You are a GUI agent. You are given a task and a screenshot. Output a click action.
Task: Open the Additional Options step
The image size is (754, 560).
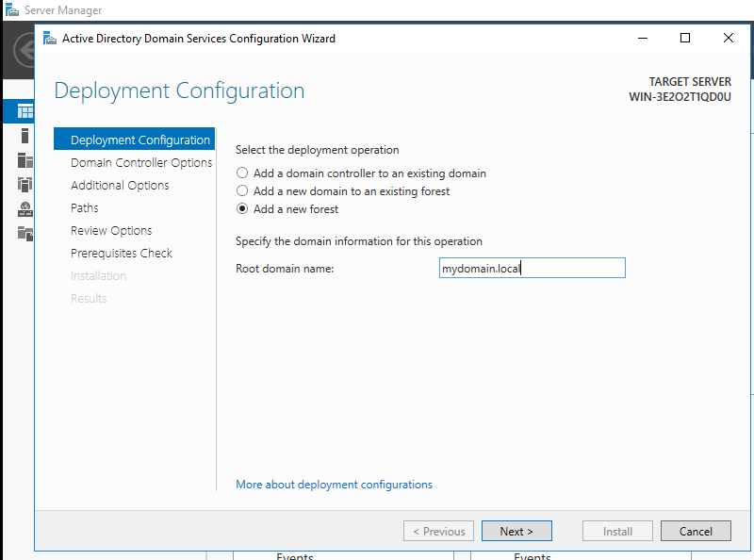click(x=120, y=185)
